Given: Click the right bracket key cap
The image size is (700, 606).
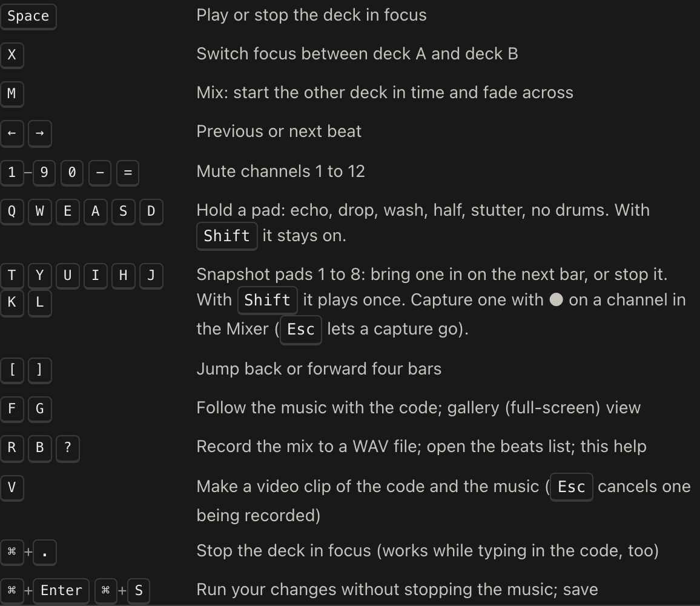Looking at the screenshot, I should click(40, 371).
